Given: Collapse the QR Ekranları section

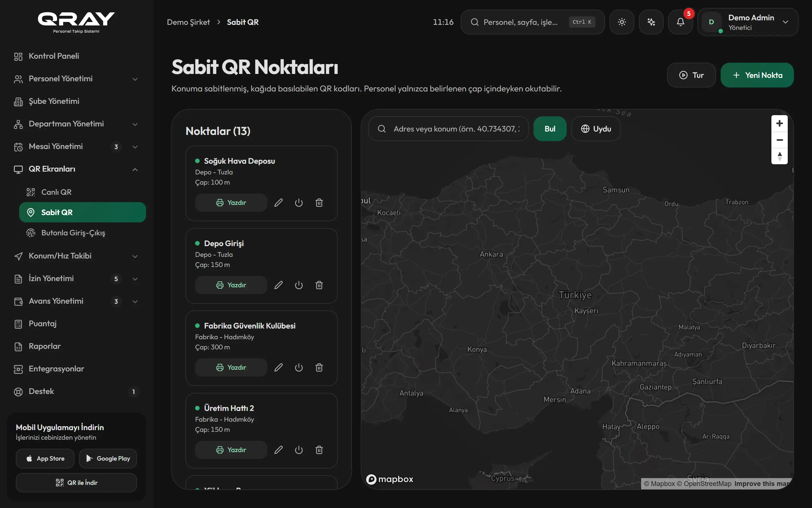Looking at the screenshot, I should 76,169.
